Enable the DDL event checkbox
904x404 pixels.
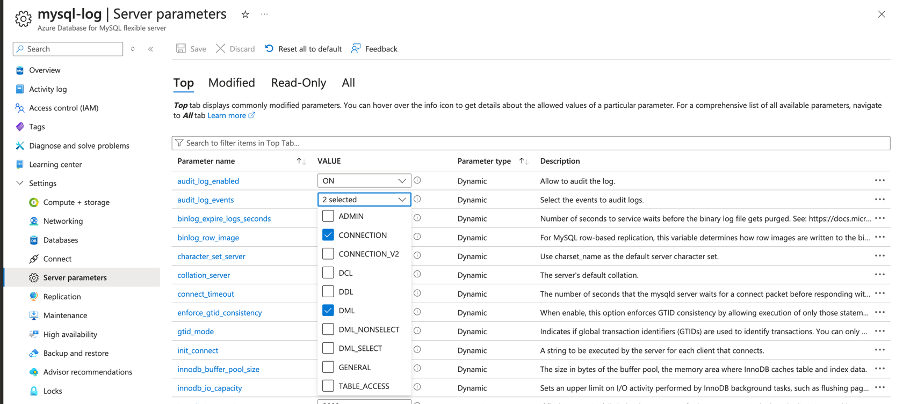[328, 291]
